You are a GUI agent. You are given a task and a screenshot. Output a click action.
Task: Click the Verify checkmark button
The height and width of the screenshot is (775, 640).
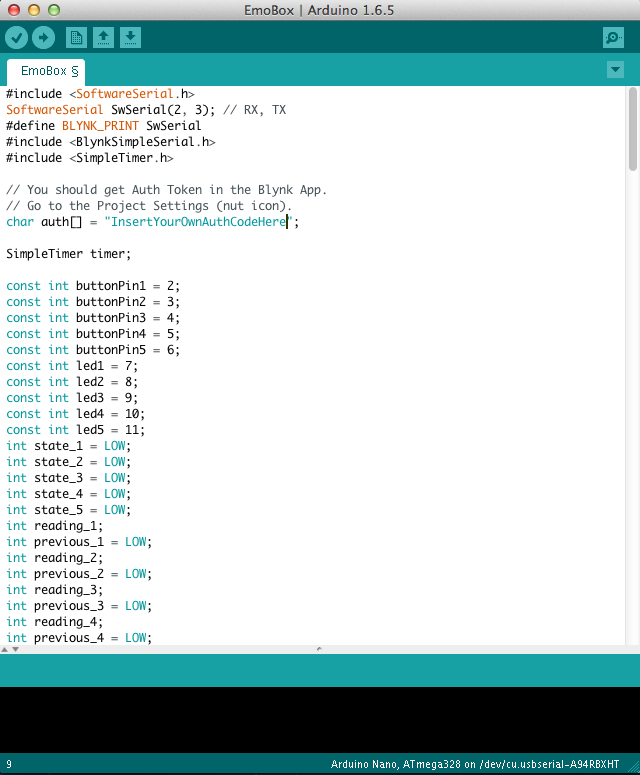tap(16, 38)
